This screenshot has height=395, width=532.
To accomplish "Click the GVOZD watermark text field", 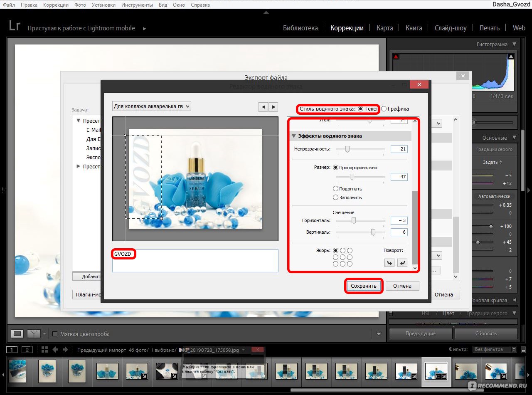I will coord(195,261).
